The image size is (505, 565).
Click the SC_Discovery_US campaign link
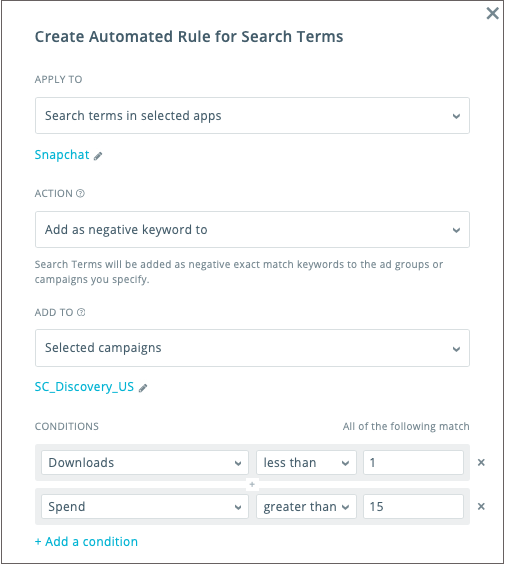pos(84,387)
